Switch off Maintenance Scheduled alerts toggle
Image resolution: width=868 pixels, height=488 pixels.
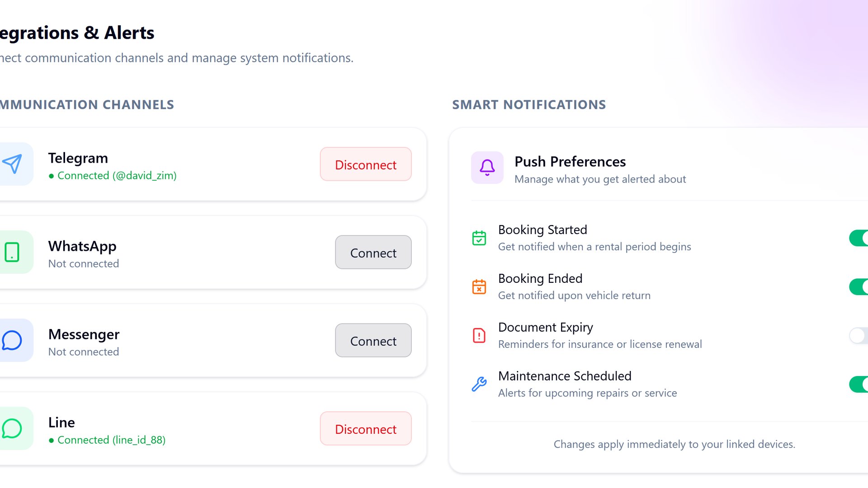pos(859,385)
